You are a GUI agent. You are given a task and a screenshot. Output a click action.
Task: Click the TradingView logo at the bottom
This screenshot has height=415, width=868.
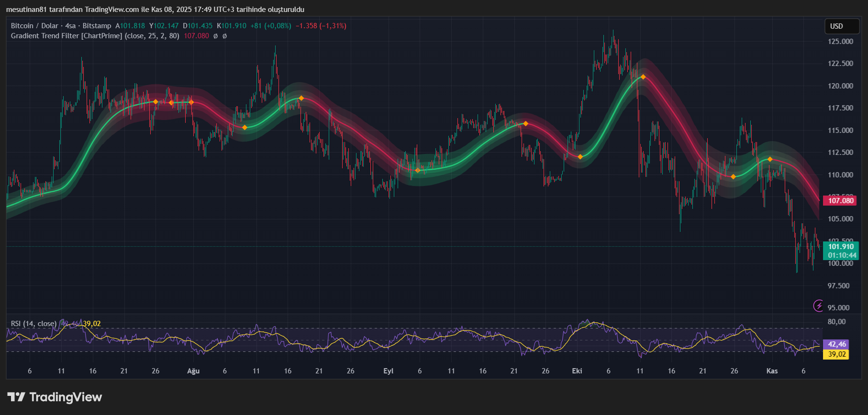[x=55, y=397]
